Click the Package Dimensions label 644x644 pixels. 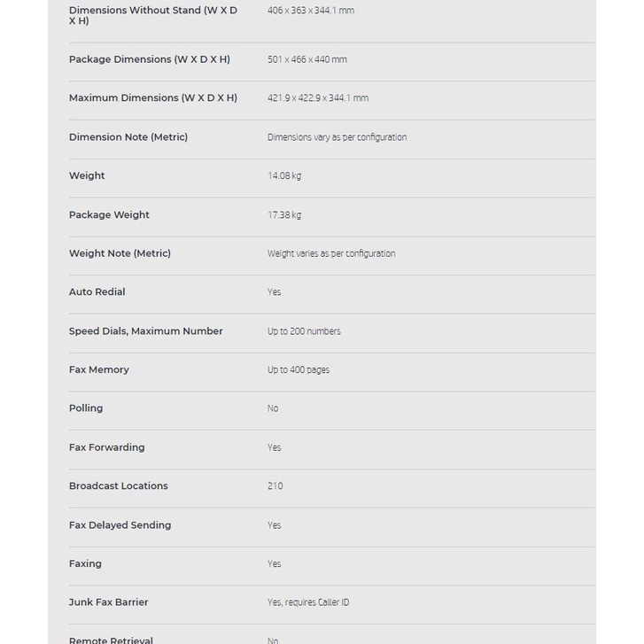[149, 59]
